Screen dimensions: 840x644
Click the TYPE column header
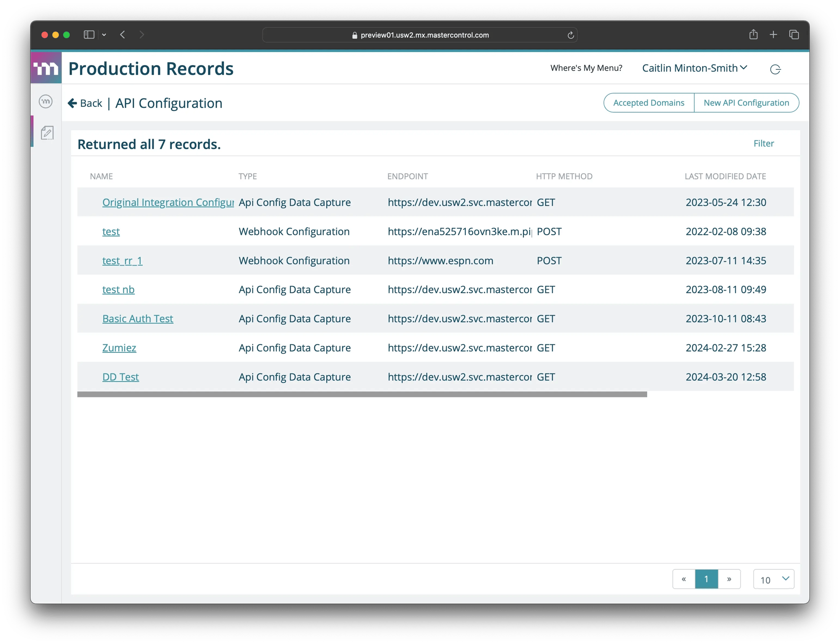[x=248, y=176]
